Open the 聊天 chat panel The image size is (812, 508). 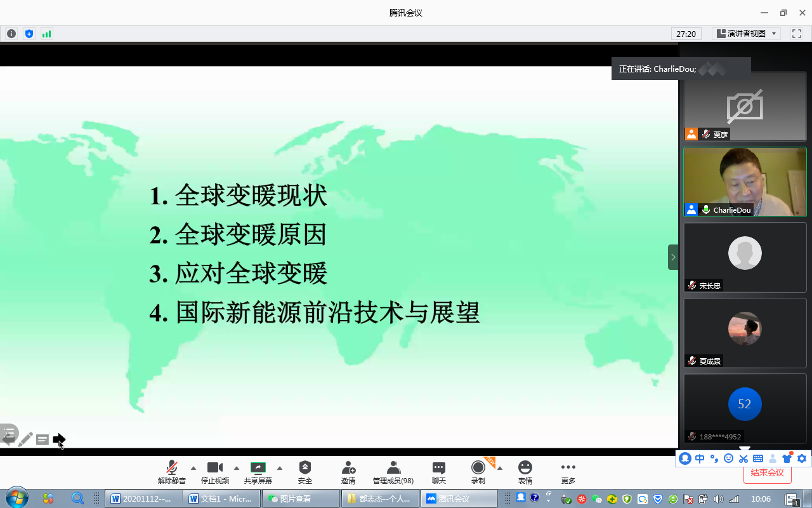(x=439, y=472)
